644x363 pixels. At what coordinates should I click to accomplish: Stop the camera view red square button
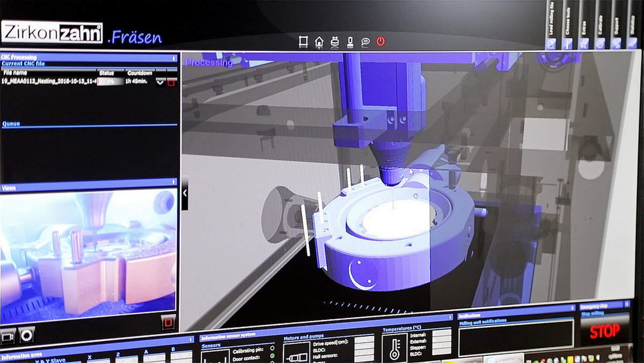pyautogui.click(x=169, y=323)
